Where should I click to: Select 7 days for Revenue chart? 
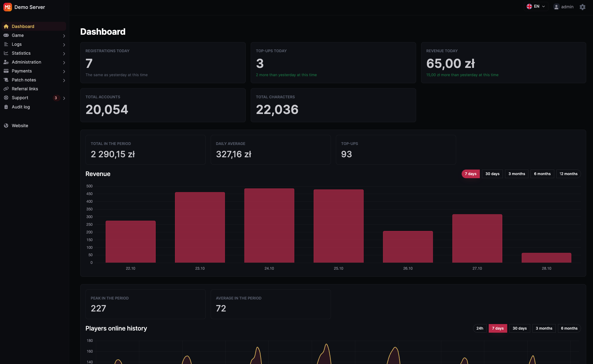[471, 174]
